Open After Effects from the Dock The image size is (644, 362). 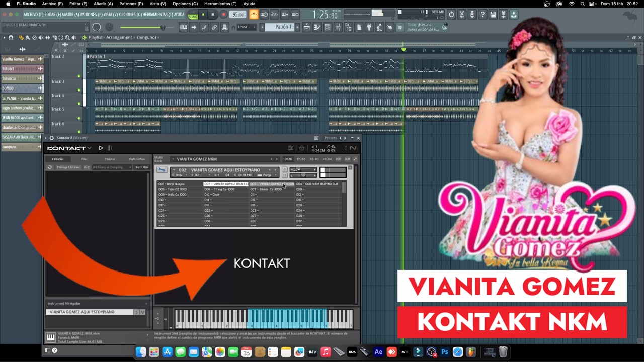coord(378,352)
